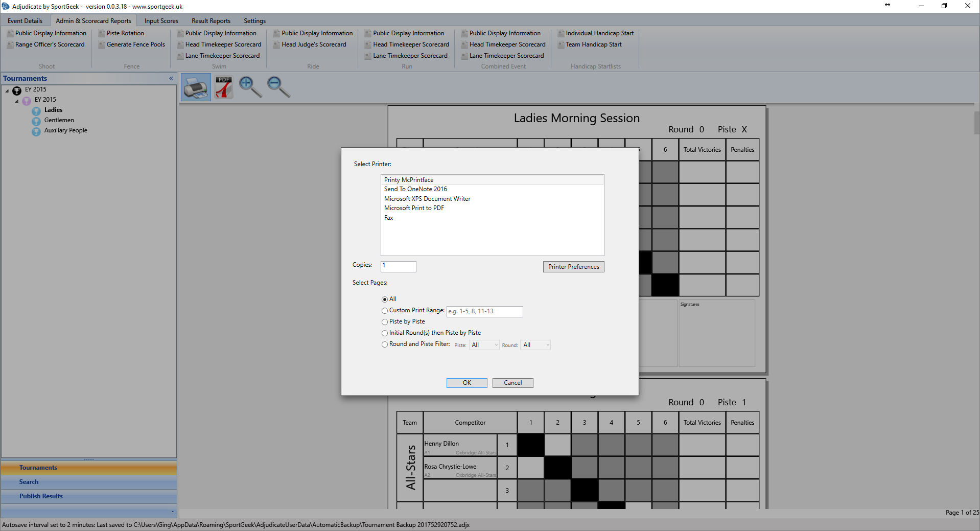The image size is (980, 531).
Task: Open Ride Public Display Information
Action: [x=313, y=33]
